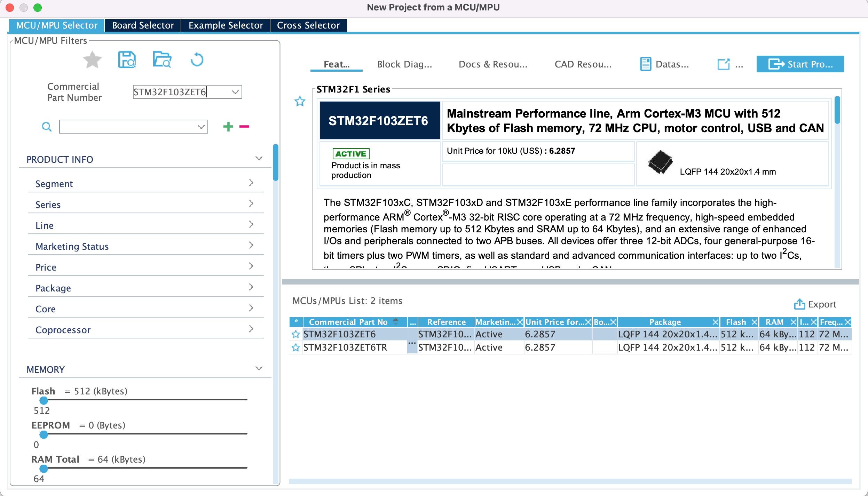Image resolution: width=868 pixels, height=496 pixels.
Task: Click the reset filters refresh icon
Action: click(x=197, y=60)
